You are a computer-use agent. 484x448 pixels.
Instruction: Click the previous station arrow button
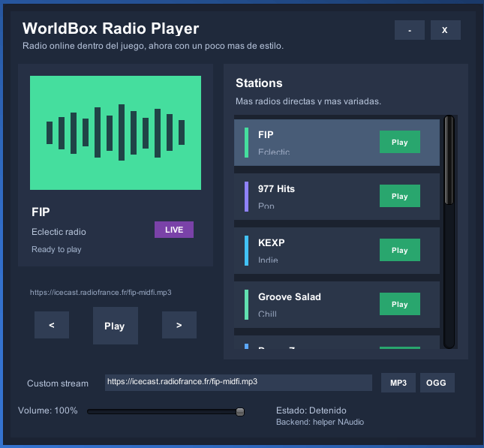pyautogui.click(x=52, y=325)
